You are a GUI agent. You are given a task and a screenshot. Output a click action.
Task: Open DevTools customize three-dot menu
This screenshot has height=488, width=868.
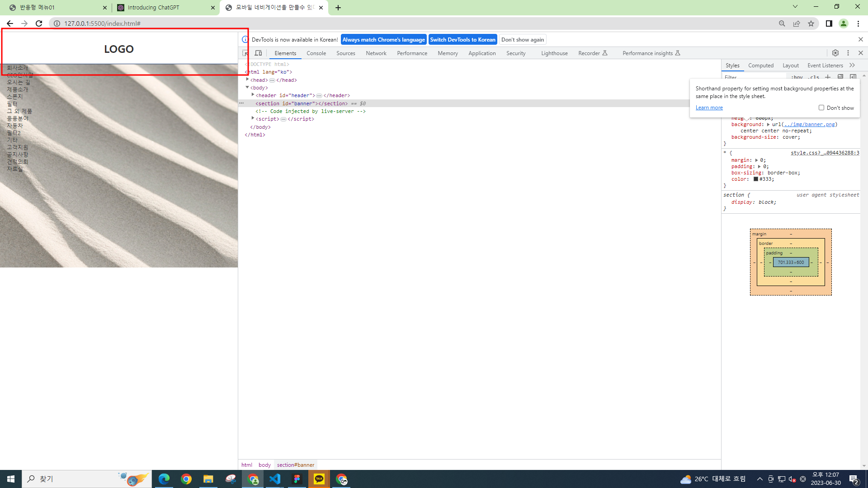coord(848,53)
